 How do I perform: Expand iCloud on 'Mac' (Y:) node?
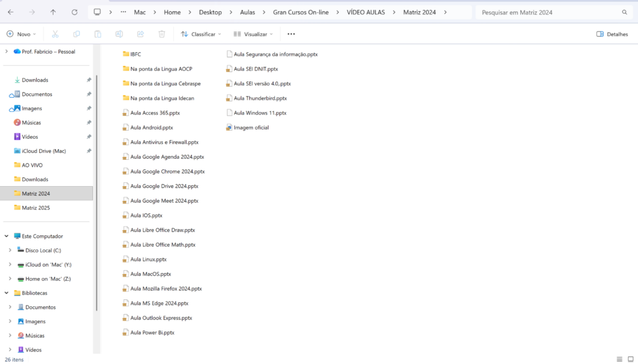(10, 264)
